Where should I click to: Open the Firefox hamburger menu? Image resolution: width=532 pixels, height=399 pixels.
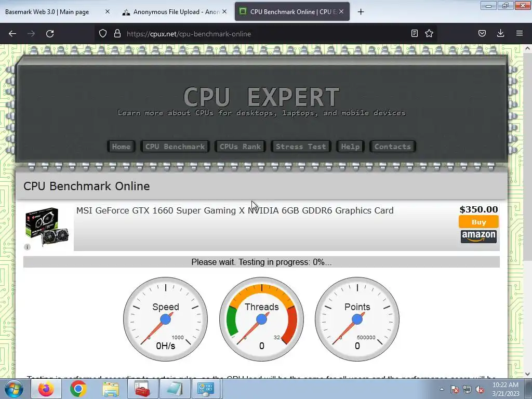click(520, 33)
